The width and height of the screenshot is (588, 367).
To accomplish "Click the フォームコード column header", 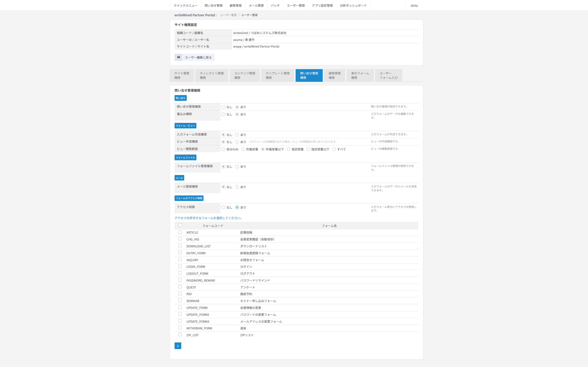I will (x=213, y=226).
